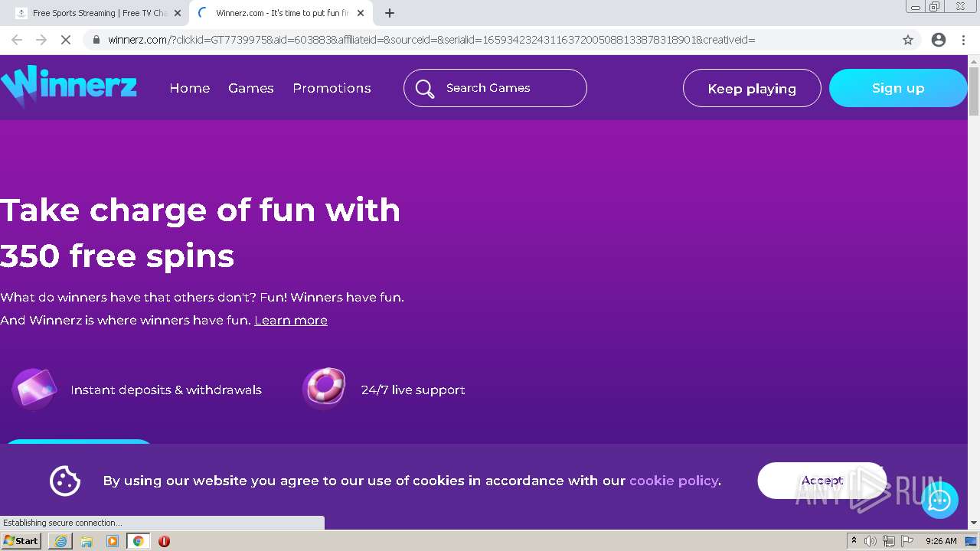Open the Promotions menu item
Screen dimensions: 980x551
[332, 88]
